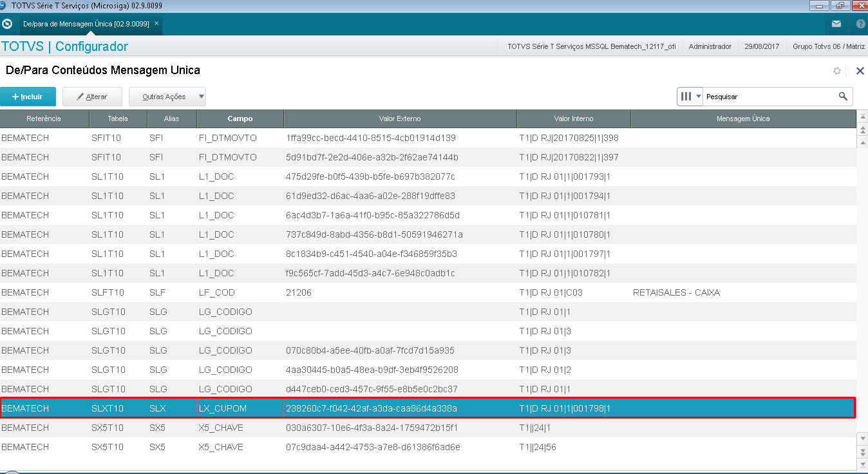This screenshot has width=868, height=474.
Task: Select row with value 1ffa99cc-becd-4410-8515-4cb01914d139
Action: click(x=428, y=138)
